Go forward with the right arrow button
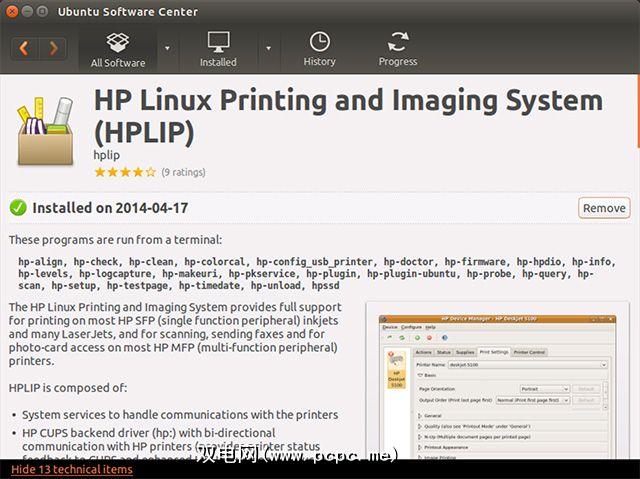This screenshot has height=479, width=640. (53, 49)
